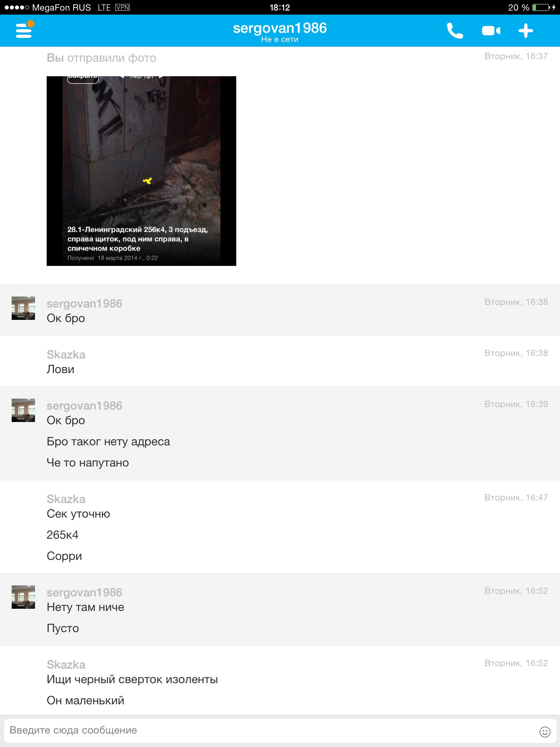The height and width of the screenshot is (747, 560).
Task: Tap the plus icon to add participants
Action: pos(526,31)
